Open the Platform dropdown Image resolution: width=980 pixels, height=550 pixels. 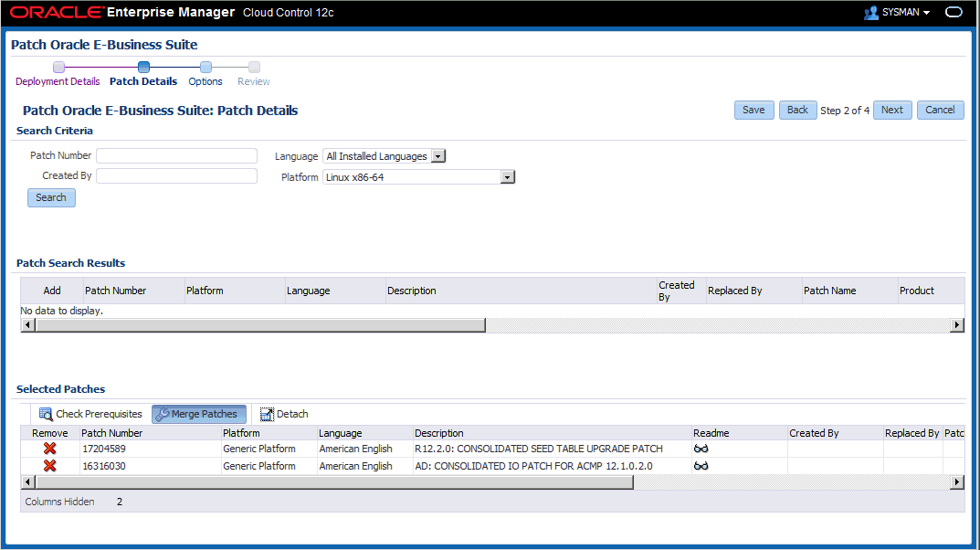click(x=508, y=177)
